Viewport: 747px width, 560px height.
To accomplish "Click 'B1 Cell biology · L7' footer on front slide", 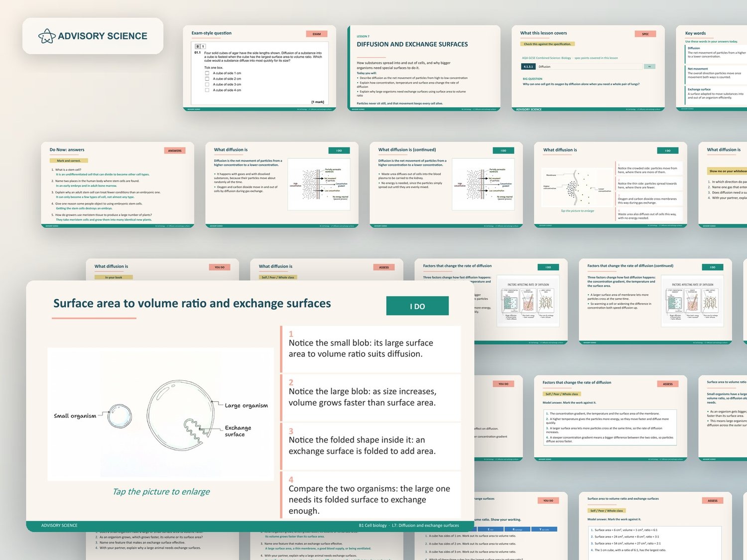I will pos(409,525).
